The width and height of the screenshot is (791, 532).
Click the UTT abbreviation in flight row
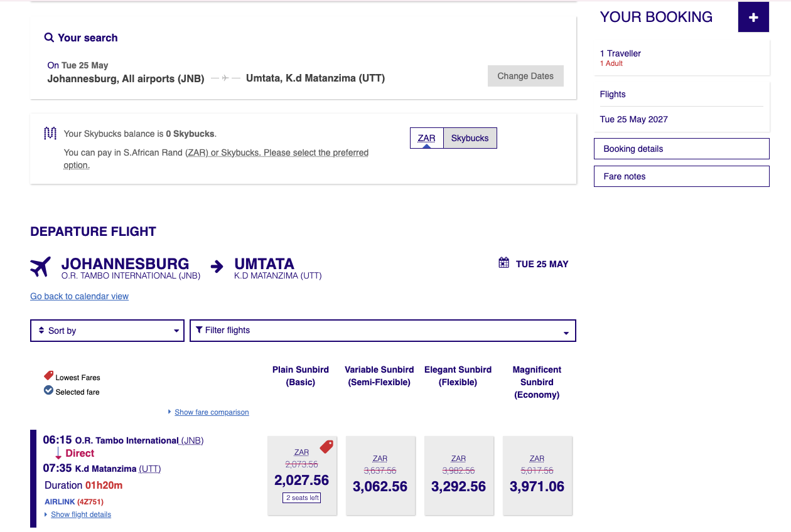(149, 469)
